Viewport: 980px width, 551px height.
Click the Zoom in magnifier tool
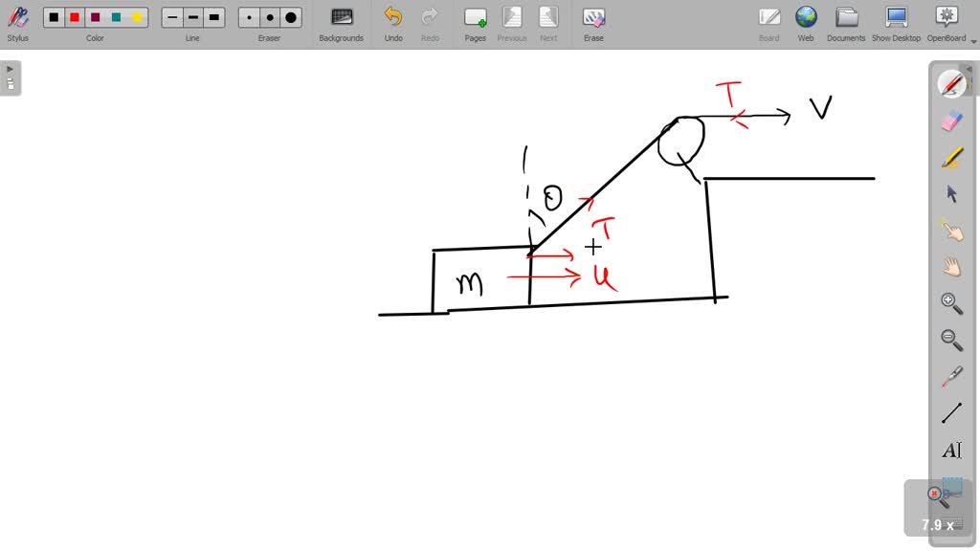pyautogui.click(x=951, y=303)
